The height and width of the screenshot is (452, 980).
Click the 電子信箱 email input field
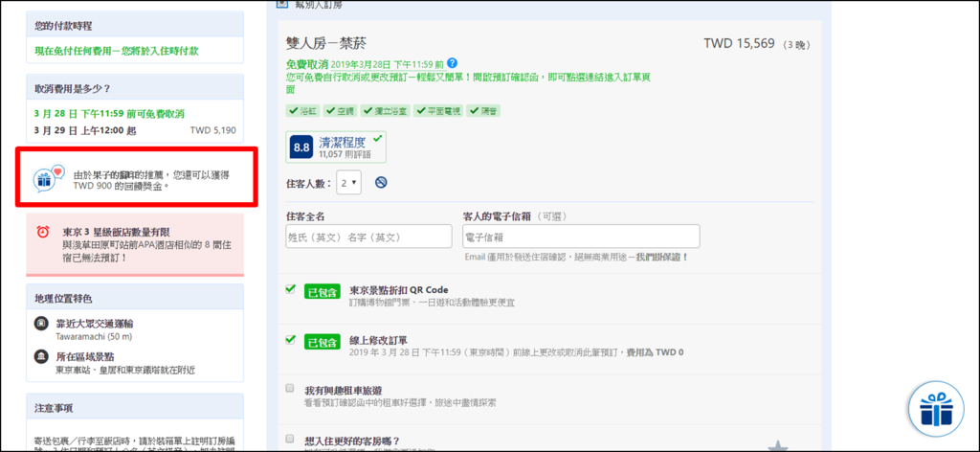click(x=581, y=237)
